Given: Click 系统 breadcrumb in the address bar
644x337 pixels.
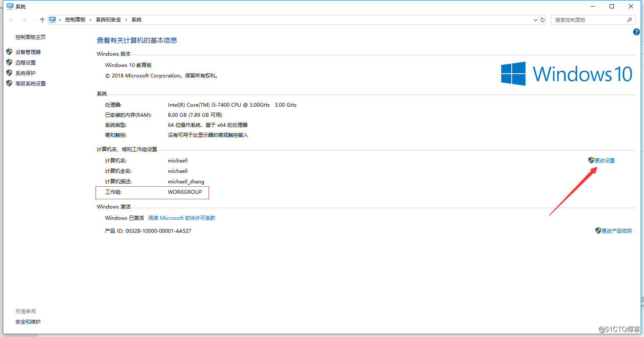Looking at the screenshot, I should (137, 20).
